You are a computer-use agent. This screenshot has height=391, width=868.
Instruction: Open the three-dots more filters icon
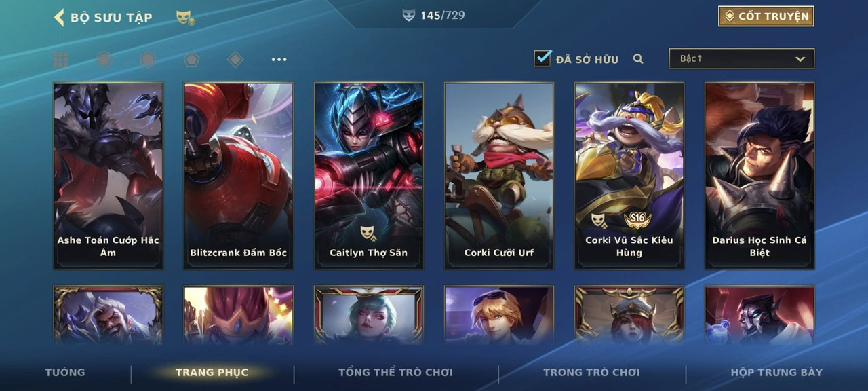click(x=279, y=60)
